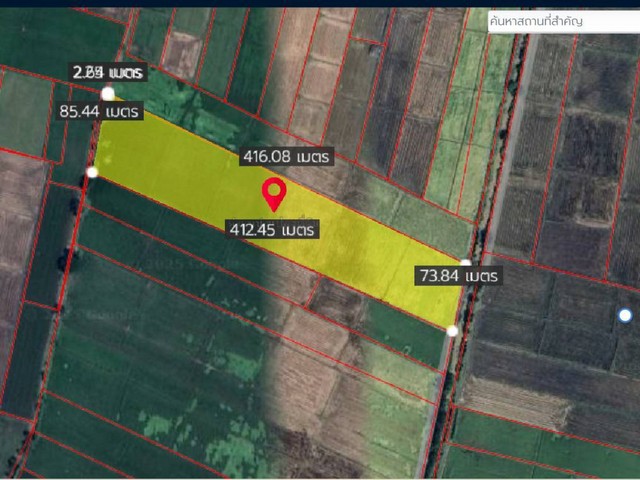Click the white vertex beside 73.84 label
The image size is (640, 480).
click(465, 262)
